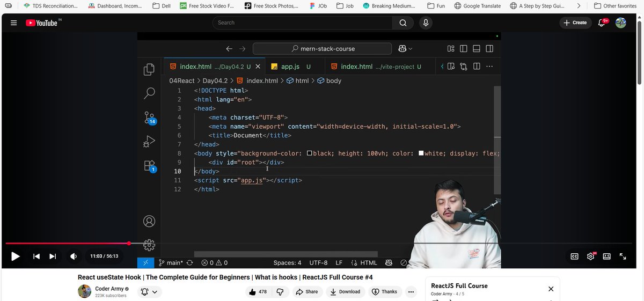Image resolution: width=644 pixels, height=301 pixels.
Task: Click the Customize Layout icon
Action: point(451,48)
